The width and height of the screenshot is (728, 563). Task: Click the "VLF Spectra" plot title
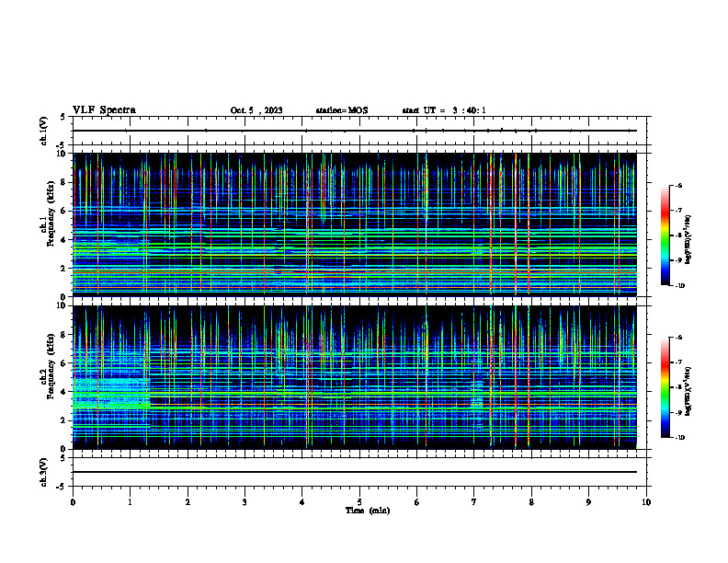(104, 110)
